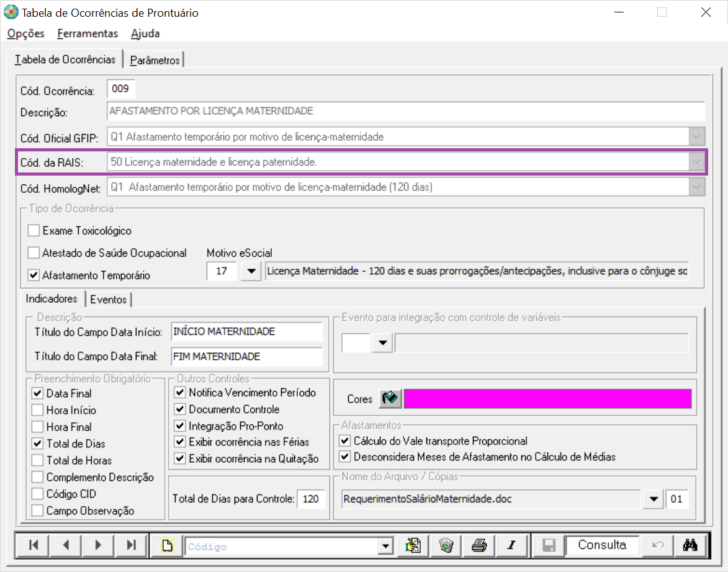Edit Título do Campo Data Final
Viewport: 728px width, 572px height.
[246, 357]
